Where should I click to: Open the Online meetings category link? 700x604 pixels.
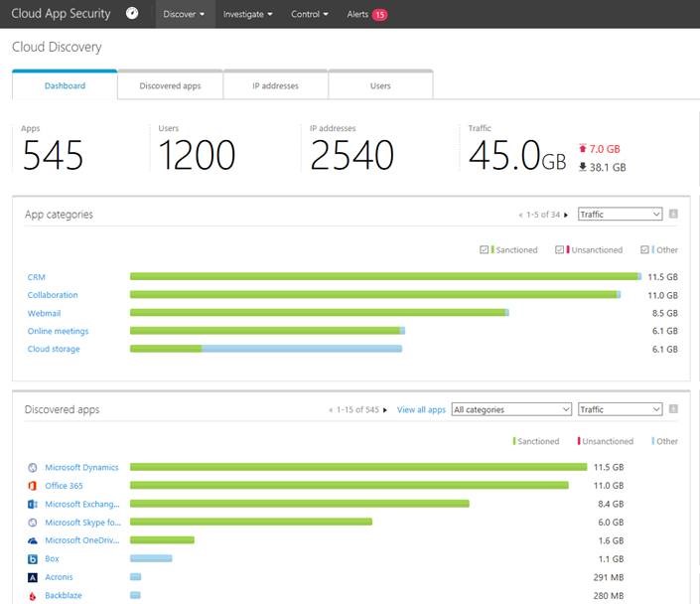click(58, 331)
